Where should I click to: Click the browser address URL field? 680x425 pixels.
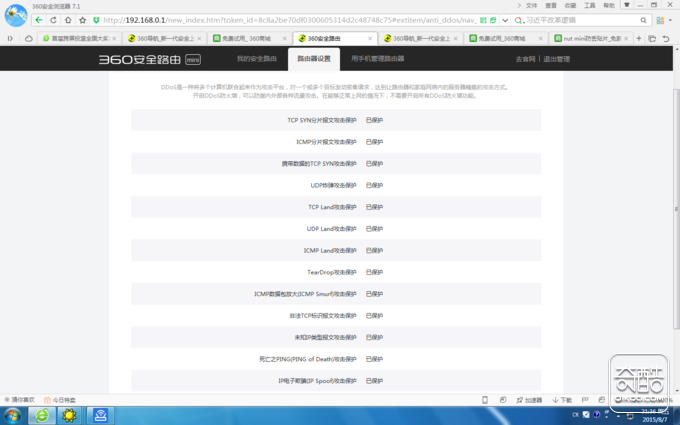tap(289, 20)
